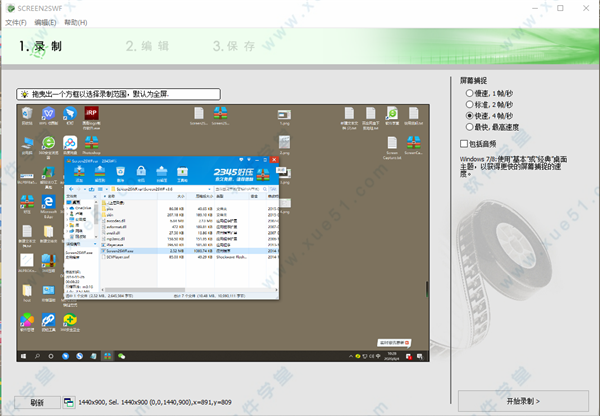600x416 pixels.
Task: Click the screen selection icon beside 刷新
Action: (69, 402)
